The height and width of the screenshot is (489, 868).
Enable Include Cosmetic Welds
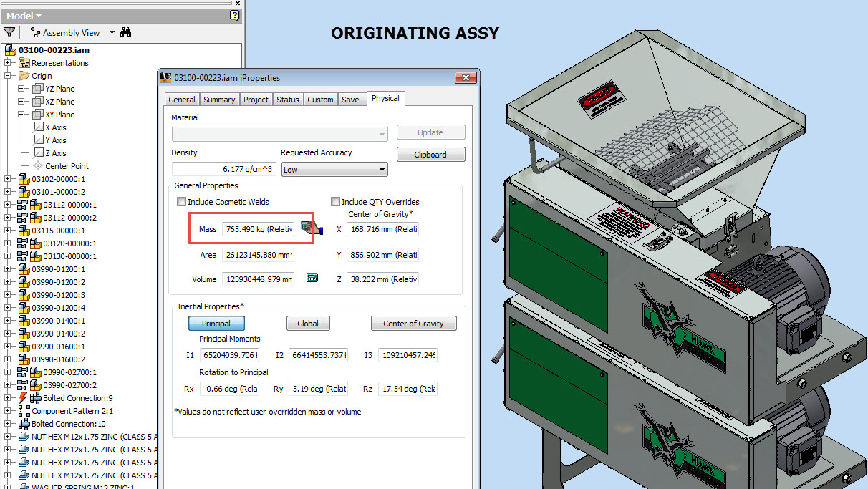[x=181, y=202]
